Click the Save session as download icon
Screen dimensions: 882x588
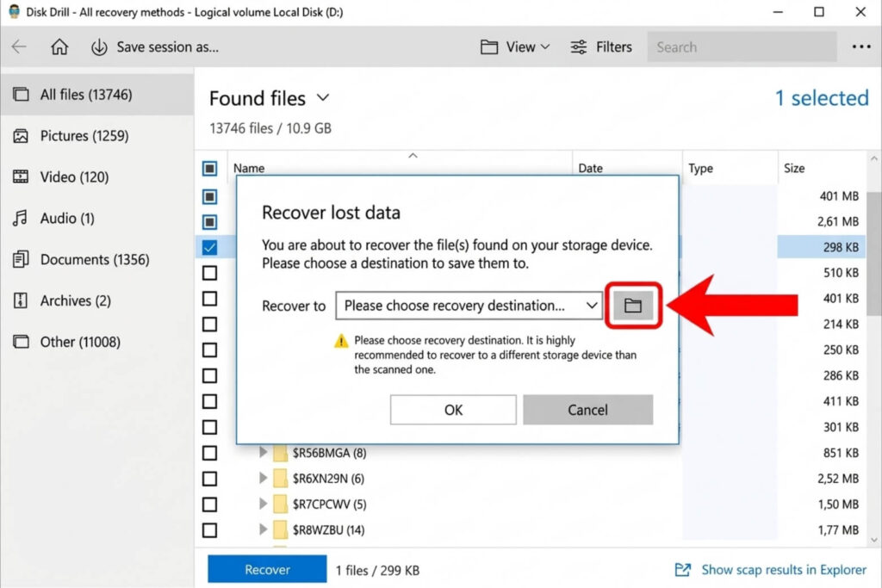pos(99,47)
